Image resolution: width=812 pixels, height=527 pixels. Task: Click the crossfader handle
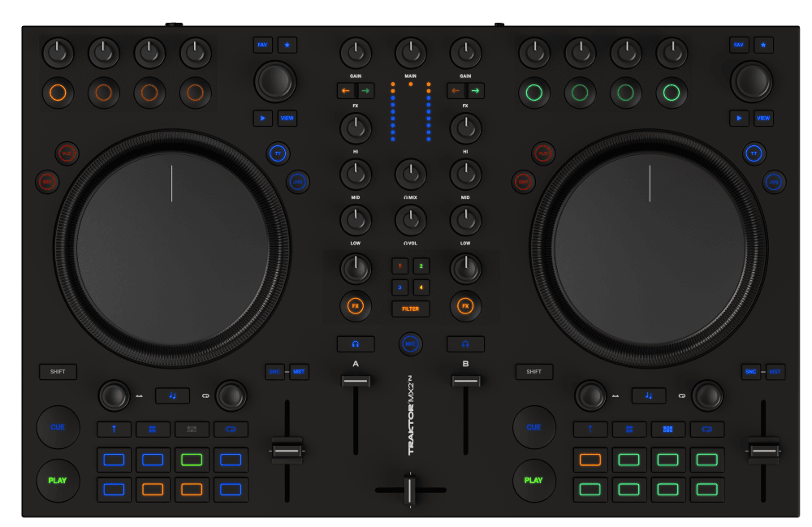(x=409, y=490)
